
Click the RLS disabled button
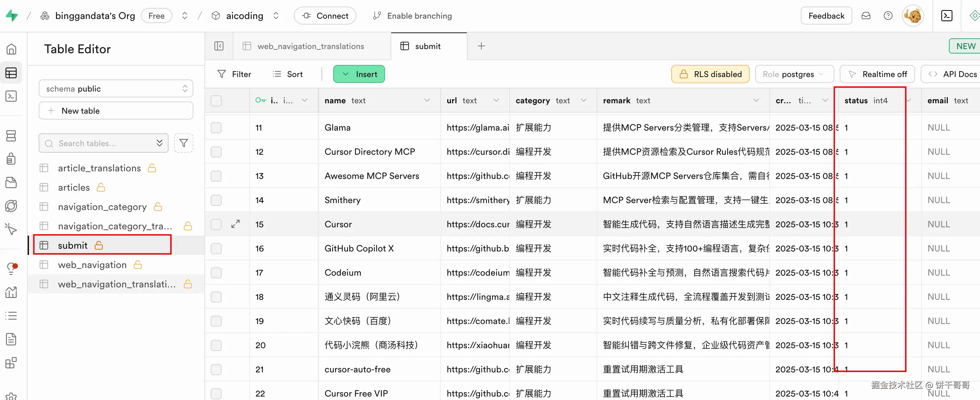[710, 74]
